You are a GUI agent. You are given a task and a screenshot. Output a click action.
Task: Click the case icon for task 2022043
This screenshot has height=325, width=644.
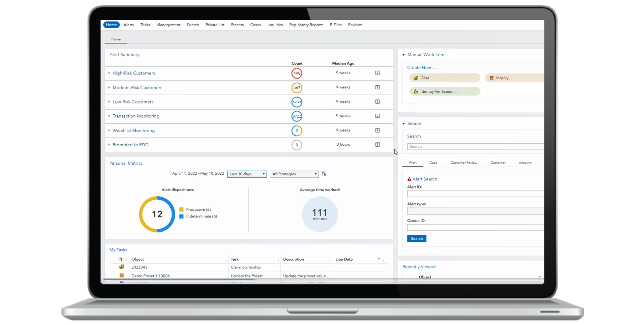tap(122, 267)
